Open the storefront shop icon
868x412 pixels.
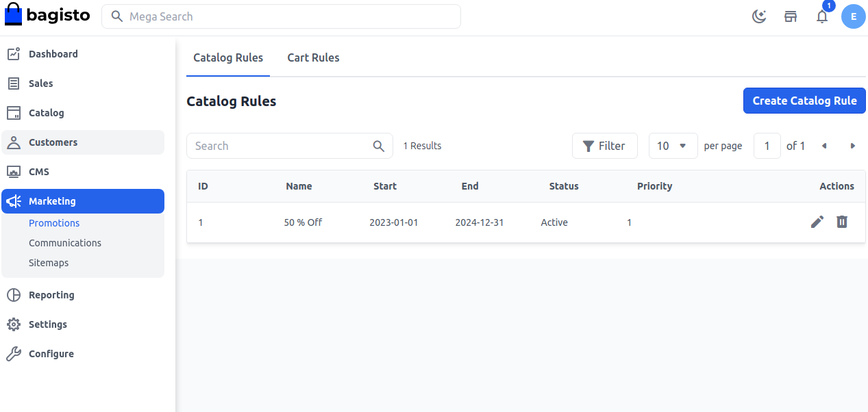791,16
